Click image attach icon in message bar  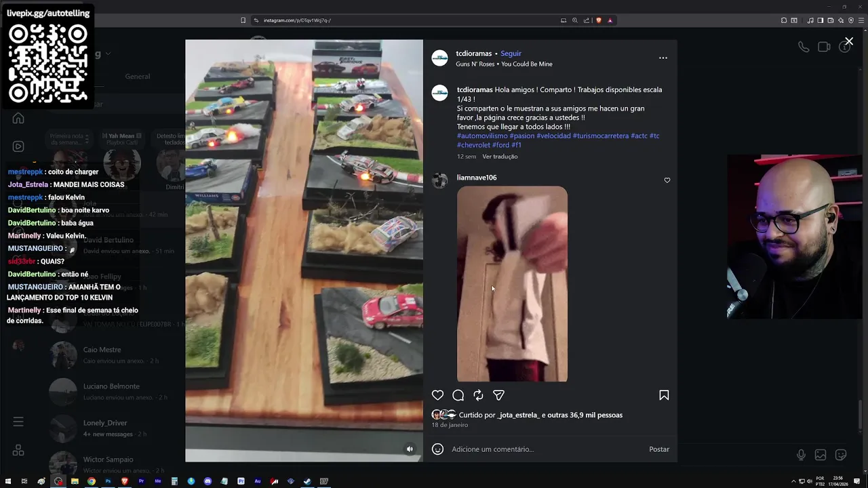(x=821, y=455)
